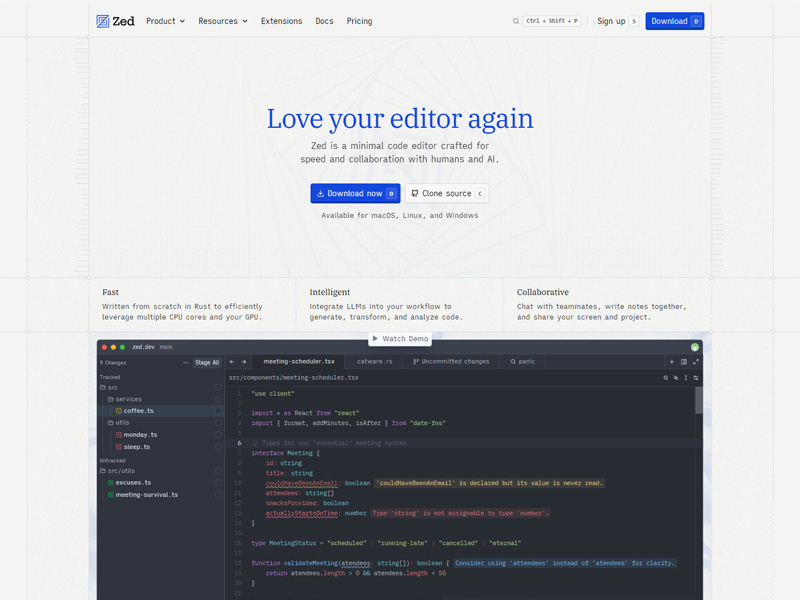800x600 pixels.
Task: Open the Uncommitted changes tab
Action: point(451,362)
